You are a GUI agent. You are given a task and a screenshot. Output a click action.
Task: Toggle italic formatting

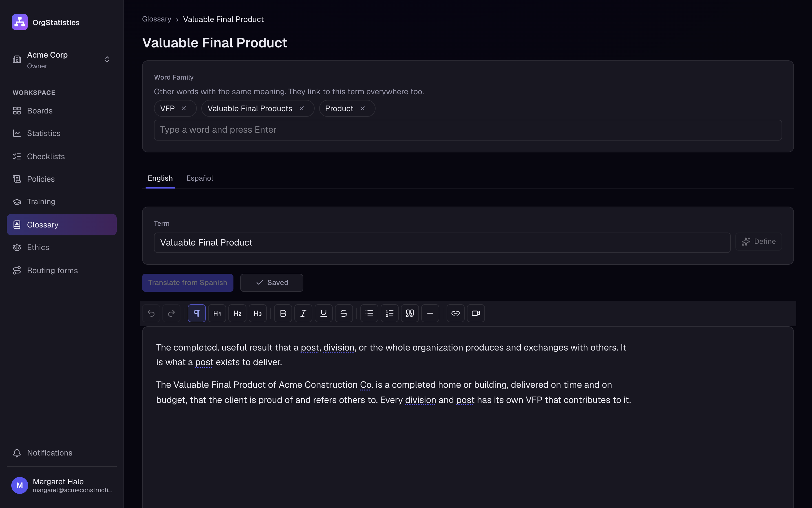click(303, 313)
